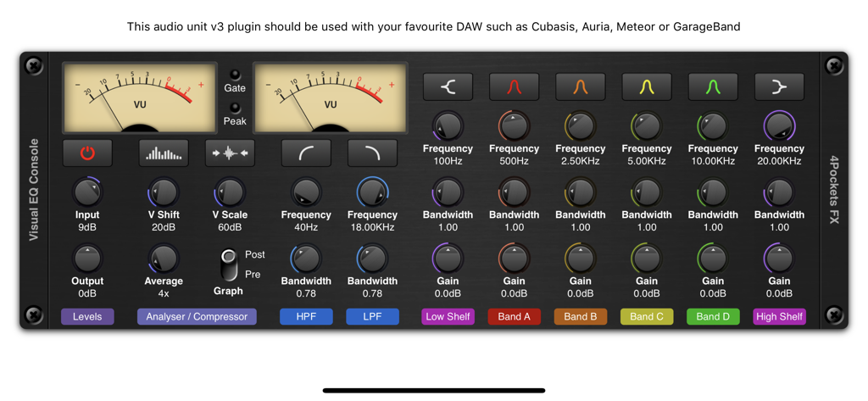868x401 pixels.
Task: Flip the Post/Pre Graph switch
Action: (228, 264)
